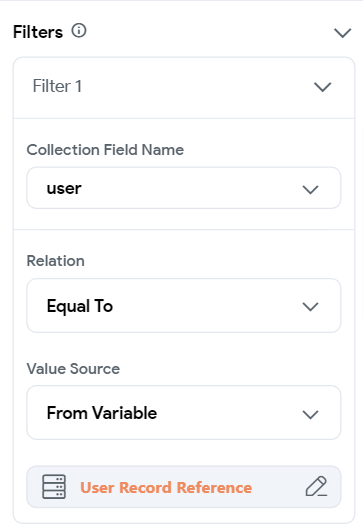Screen dimensions: 363x524
Task: Click the Collection Field Name label
Action: (105, 150)
